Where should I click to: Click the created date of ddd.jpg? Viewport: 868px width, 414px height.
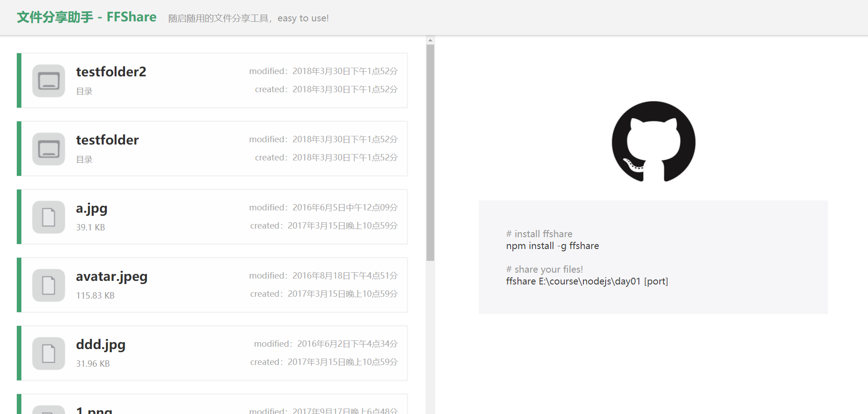tap(324, 362)
